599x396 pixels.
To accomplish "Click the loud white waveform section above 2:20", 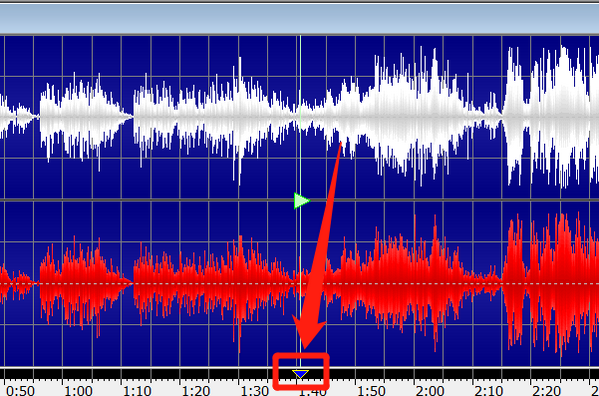I will 550,116.
